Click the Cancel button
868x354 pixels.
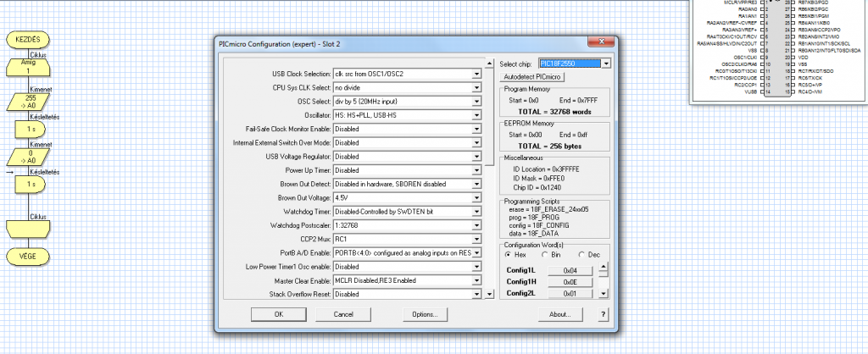coord(343,314)
